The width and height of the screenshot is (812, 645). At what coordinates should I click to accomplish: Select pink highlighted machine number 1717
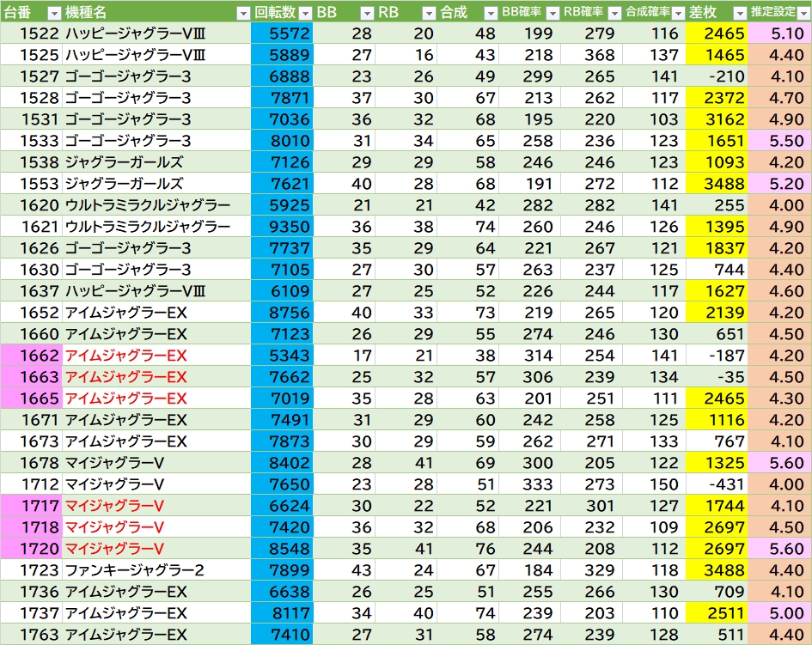coord(32,506)
